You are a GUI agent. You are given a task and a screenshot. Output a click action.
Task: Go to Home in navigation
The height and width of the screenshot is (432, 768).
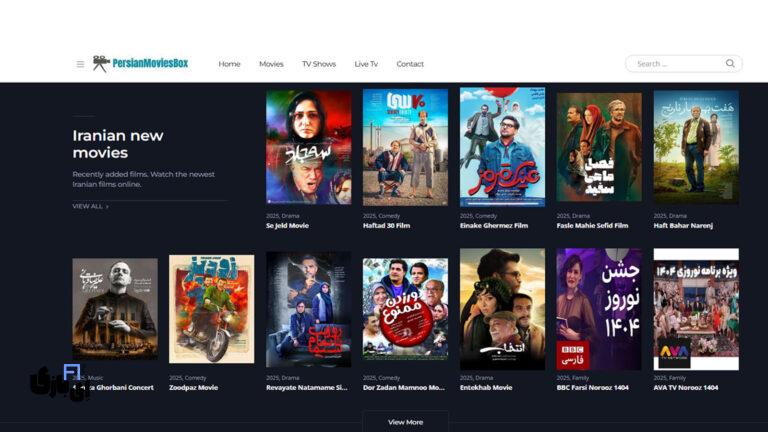(229, 64)
